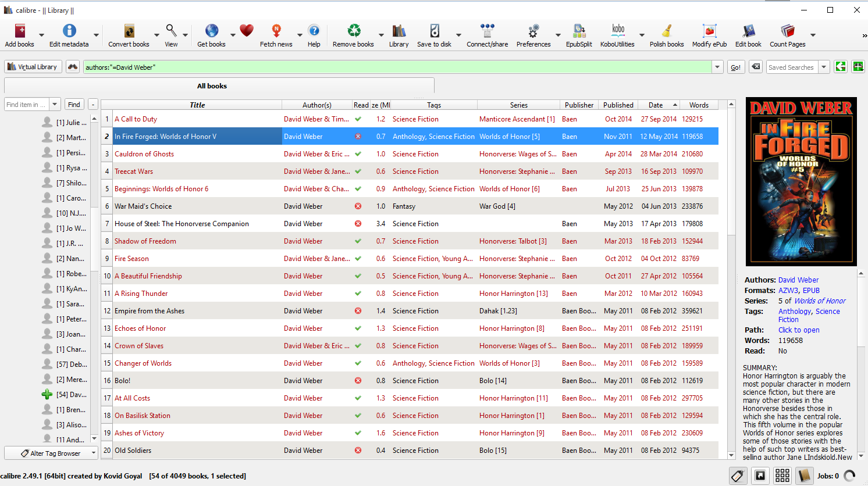Toggle the Tag Browser panel button
The width and height of the screenshot is (868, 486).
(x=738, y=476)
